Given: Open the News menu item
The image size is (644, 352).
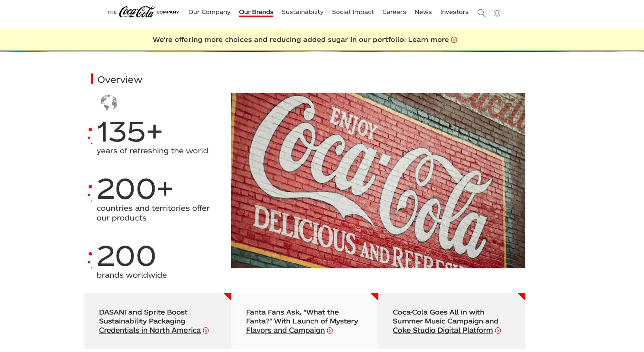Looking at the screenshot, I should (423, 12).
